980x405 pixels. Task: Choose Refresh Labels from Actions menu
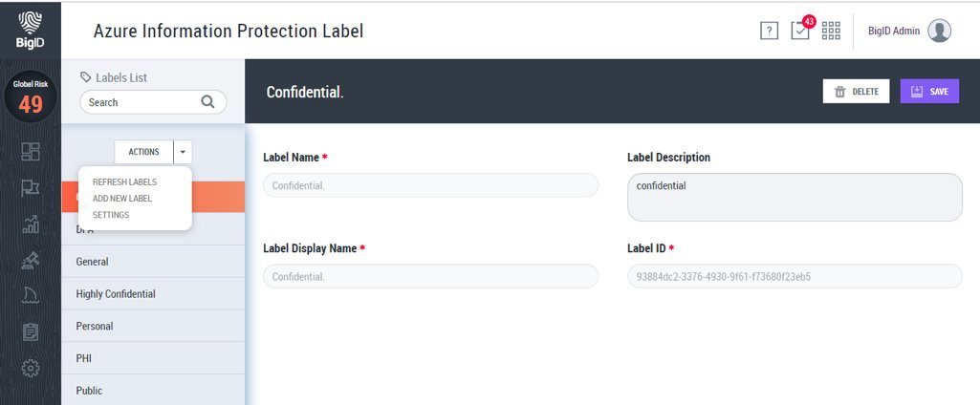tap(124, 181)
